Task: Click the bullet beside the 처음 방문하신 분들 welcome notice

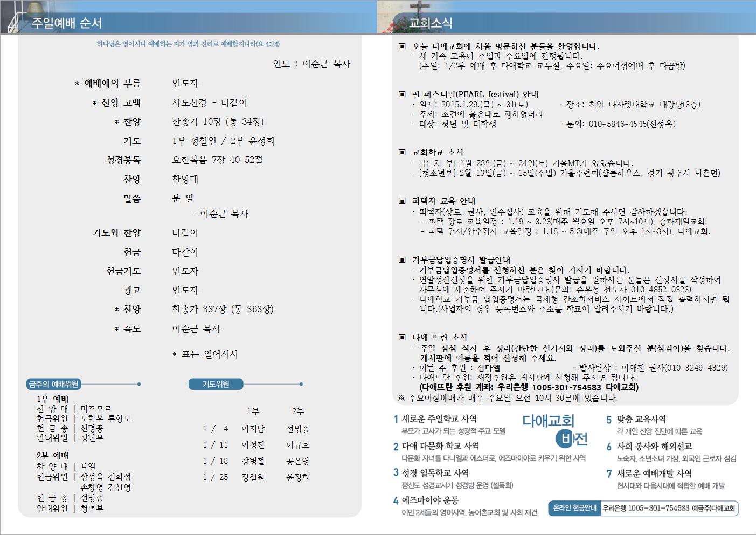Action: click(402, 46)
